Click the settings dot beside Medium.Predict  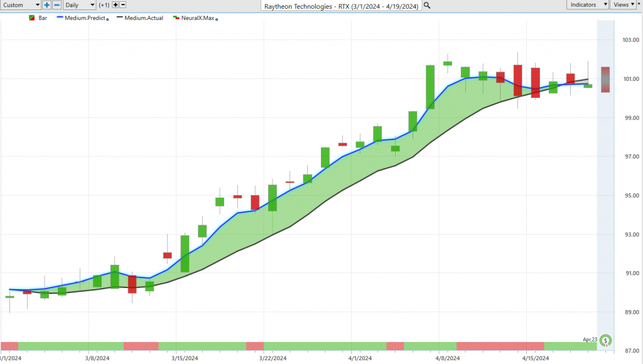[x=107, y=19]
